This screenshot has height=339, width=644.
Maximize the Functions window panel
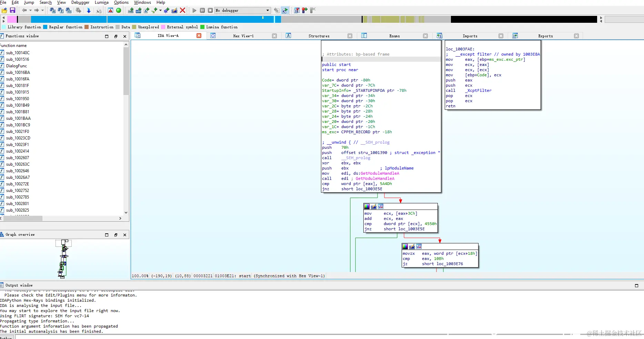[x=107, y=36]
